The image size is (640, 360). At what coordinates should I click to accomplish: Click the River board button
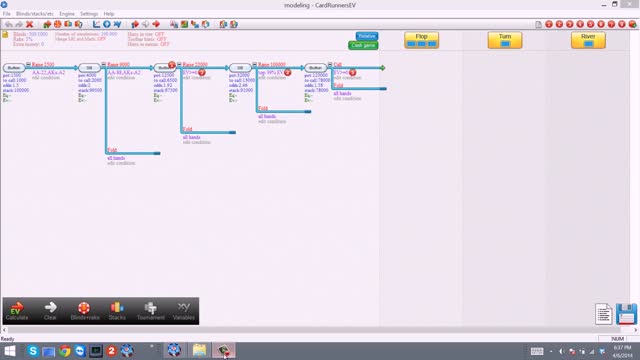coord(588,40)
